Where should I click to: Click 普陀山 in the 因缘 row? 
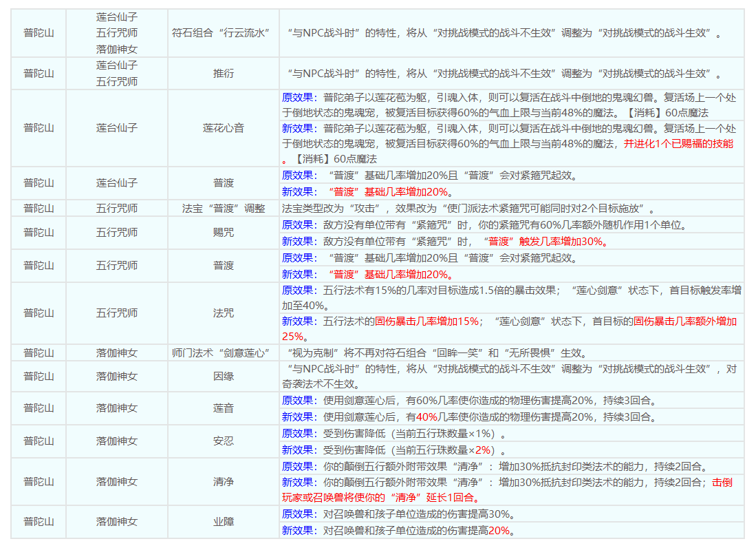tap(39, 377)
